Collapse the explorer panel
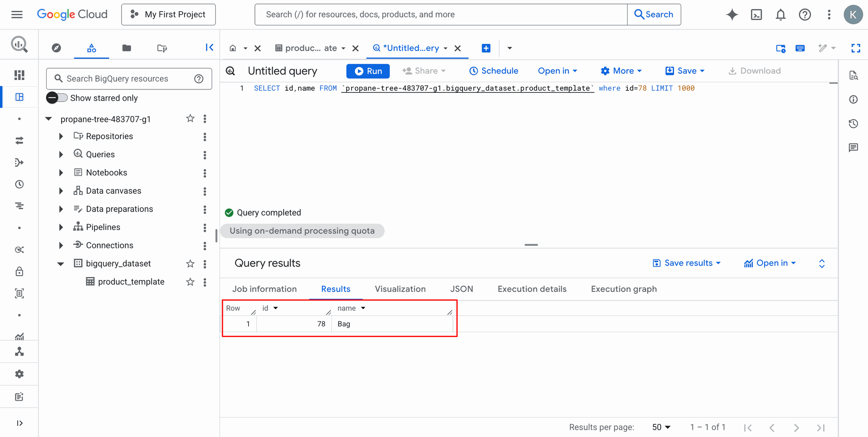Viewport: 868px width, 437px height. (209, 47)
